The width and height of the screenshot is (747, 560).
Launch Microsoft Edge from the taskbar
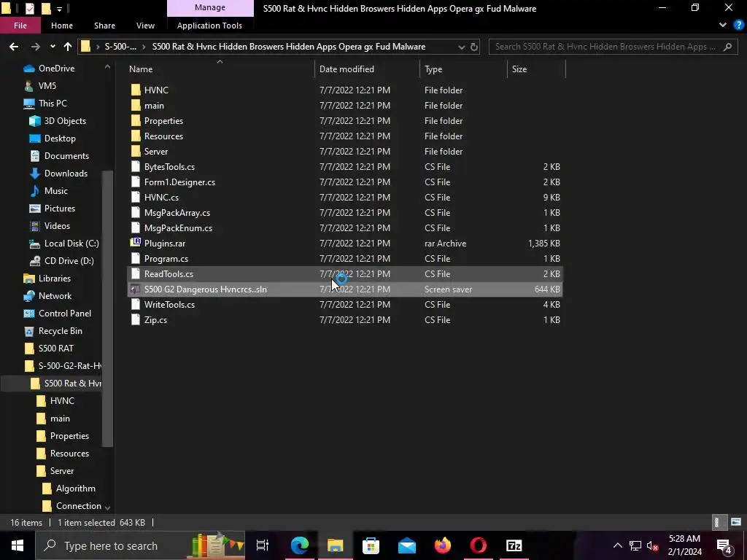click(x=300, y=545)
